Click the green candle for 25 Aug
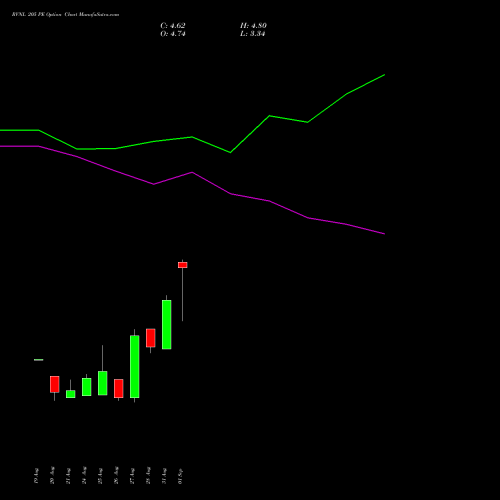500x500 pixels. (103, 383)
